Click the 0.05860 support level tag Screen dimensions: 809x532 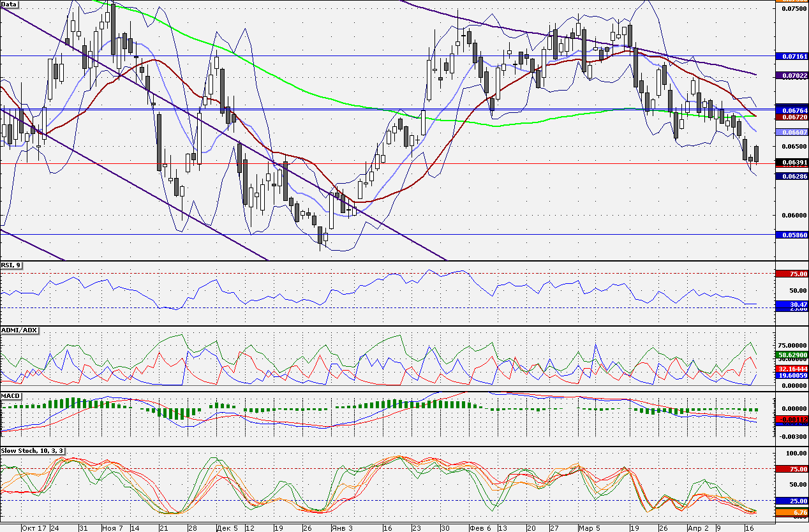point(792,235)
